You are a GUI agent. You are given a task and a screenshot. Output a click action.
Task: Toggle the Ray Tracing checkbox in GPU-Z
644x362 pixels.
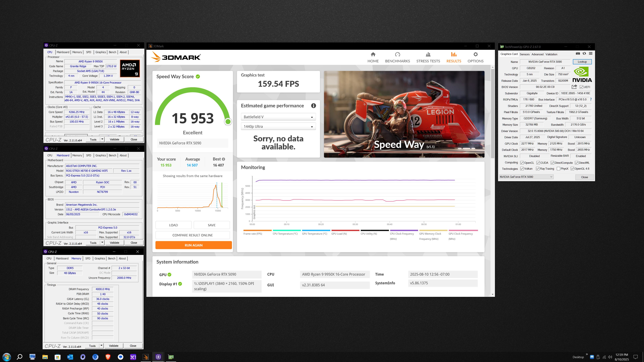[538, 169]
